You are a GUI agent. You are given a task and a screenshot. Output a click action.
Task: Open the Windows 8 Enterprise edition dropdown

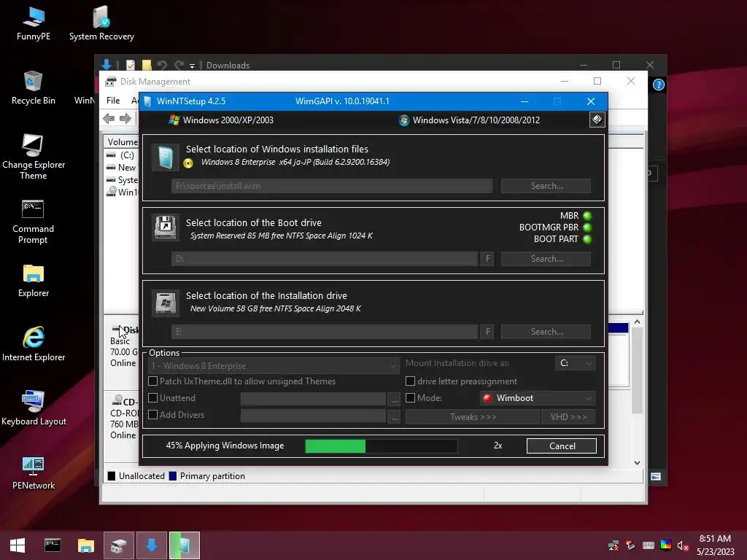pos(274,366)
